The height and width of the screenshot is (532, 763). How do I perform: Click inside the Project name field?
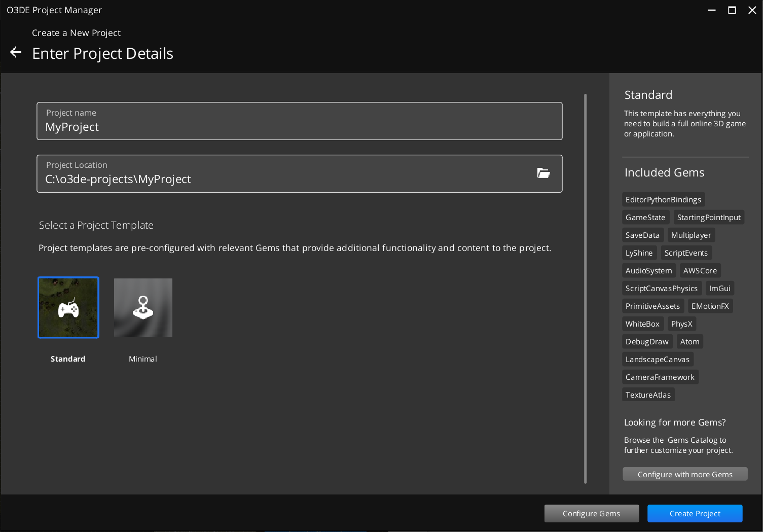(x=299, y=127)
